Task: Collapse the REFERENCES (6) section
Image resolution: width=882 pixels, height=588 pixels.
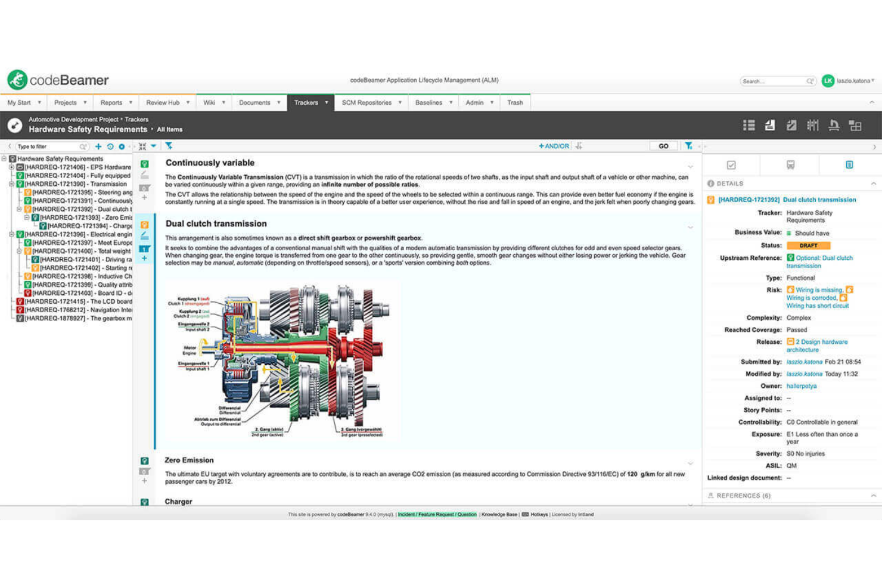Action: [x=873, y=496]
